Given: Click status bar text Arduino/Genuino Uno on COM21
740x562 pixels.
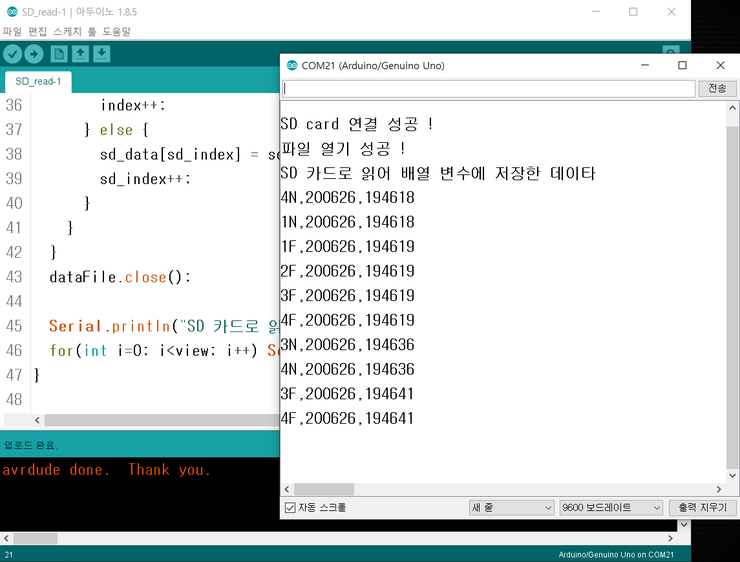Looking at the screenshot, I should [616, 555].
